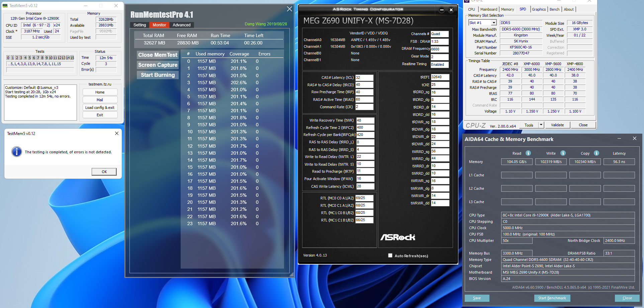Screen dimensions: 644x308
Task: Open the Advanced tab in RunMemtestPro
Action: 182,25
